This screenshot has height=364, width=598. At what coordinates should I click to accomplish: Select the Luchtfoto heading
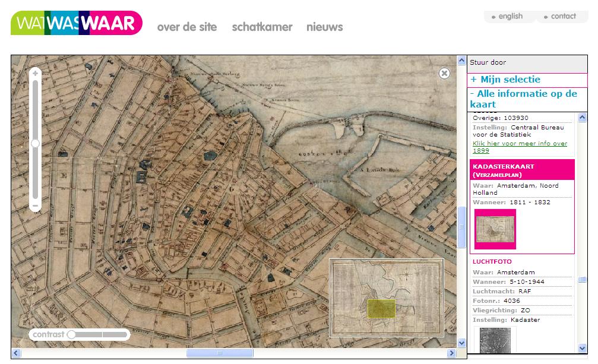492,261
